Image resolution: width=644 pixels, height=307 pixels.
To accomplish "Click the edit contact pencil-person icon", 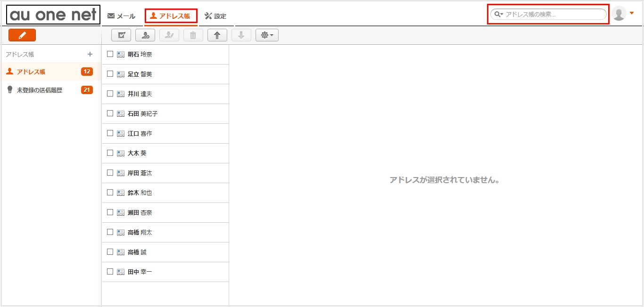I will tap(169, 35).
